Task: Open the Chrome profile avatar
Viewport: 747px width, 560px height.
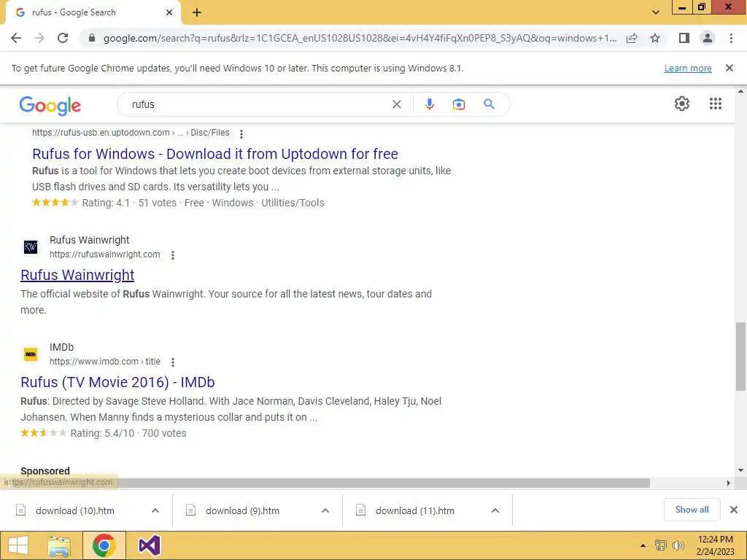Action: click(708, 38)
